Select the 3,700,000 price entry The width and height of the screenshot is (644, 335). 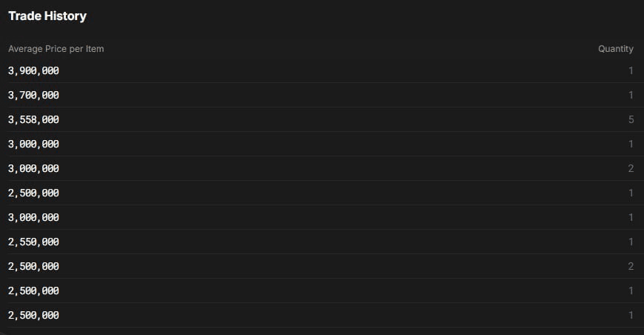(x=33, y=95)
